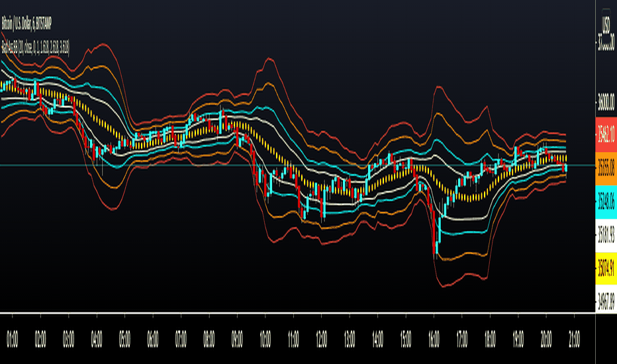This screenshot has width=617, height=364.
Task: Click the 36000.00 price axis label
Action: click(606, 102)
